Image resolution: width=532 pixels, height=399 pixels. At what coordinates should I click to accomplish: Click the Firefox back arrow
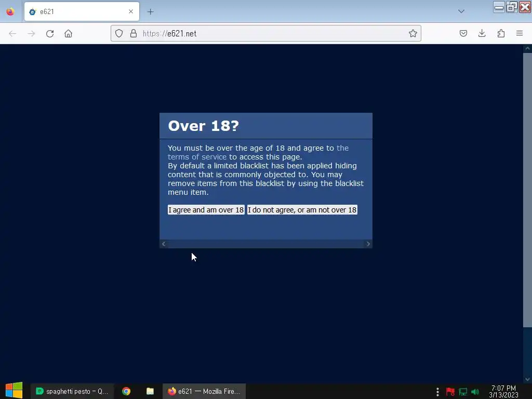click(12, 34)
